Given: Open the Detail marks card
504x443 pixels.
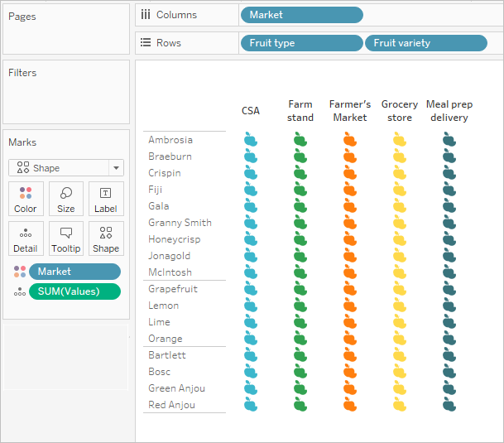Looking at the screenshot, I should tap(26, 238).
